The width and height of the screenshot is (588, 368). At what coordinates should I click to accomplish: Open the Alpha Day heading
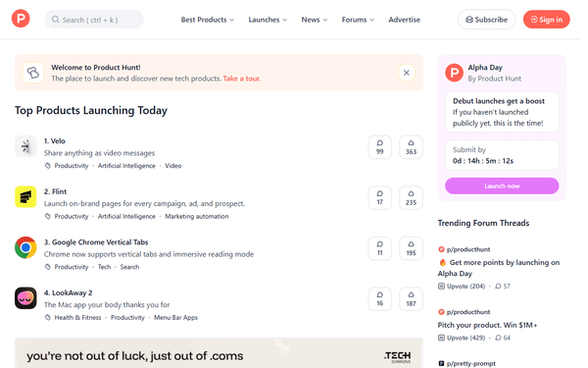click(485, 68)
